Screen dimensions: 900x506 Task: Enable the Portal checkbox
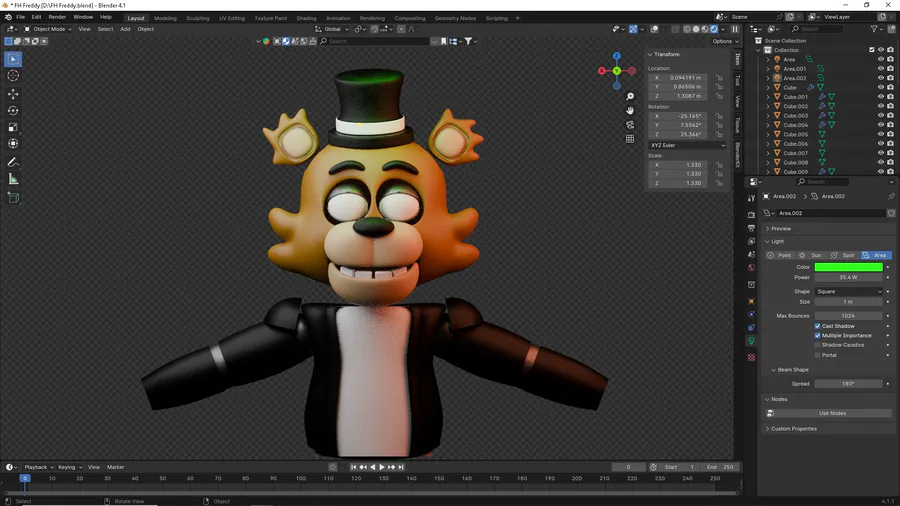(817, 355)
